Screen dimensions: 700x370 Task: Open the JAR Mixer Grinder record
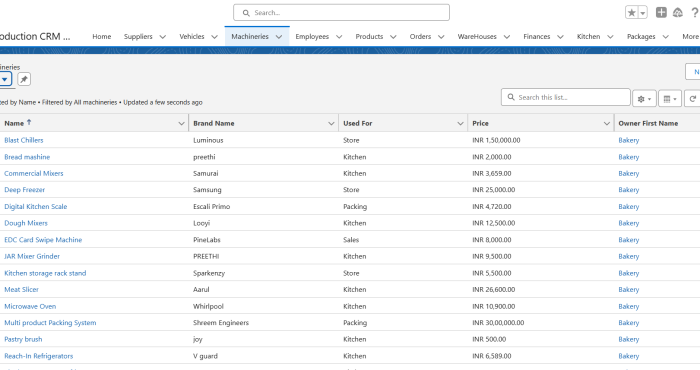(32, 256)
